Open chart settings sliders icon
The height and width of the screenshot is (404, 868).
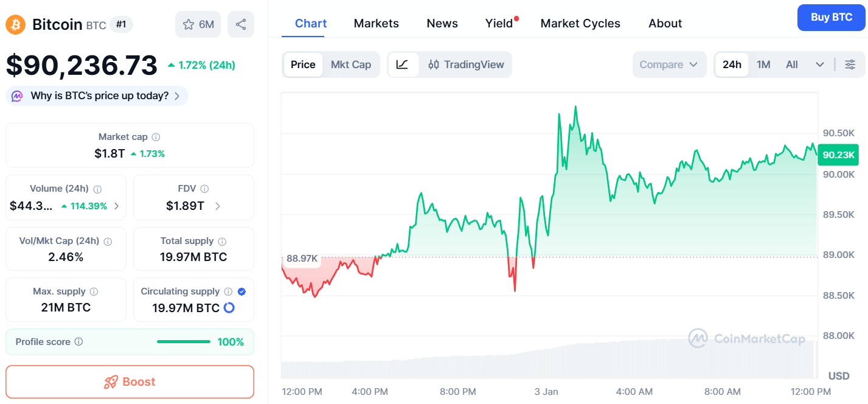click(x=850, y=64)
